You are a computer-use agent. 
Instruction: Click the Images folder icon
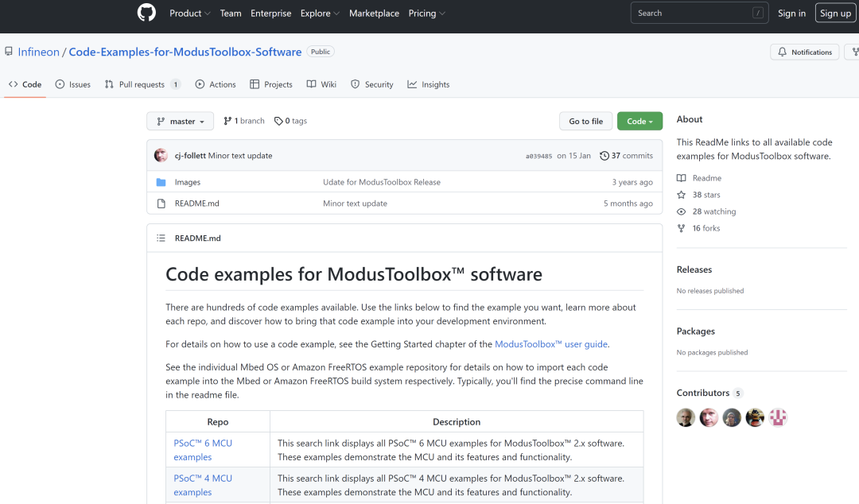162,182
